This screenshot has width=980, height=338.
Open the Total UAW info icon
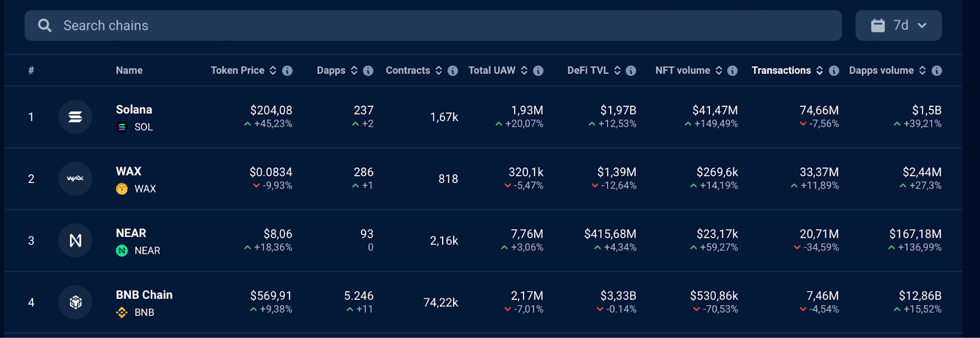[538, 70]
